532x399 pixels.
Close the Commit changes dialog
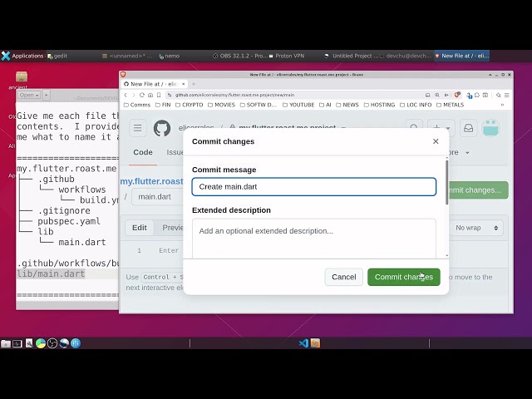click(x=436, y=141)
